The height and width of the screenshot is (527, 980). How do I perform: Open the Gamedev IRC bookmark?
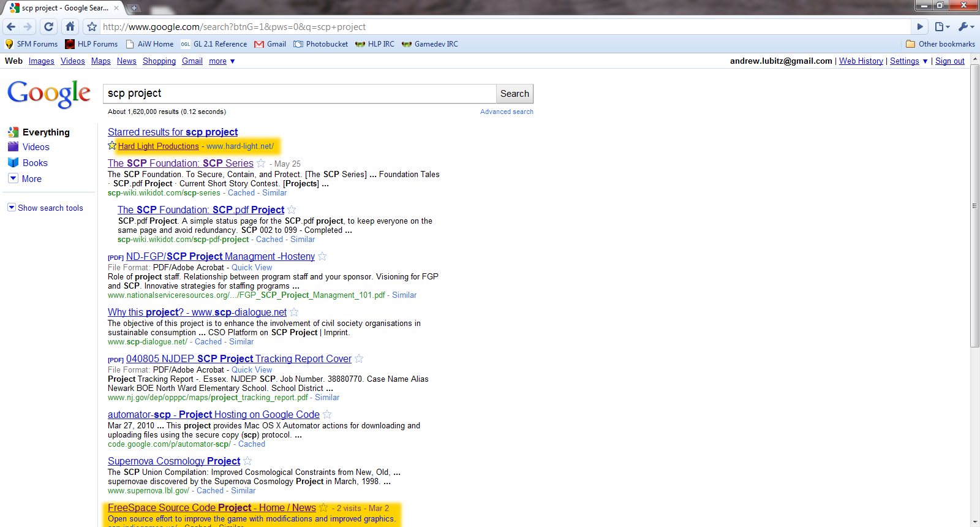coord(430,44)
